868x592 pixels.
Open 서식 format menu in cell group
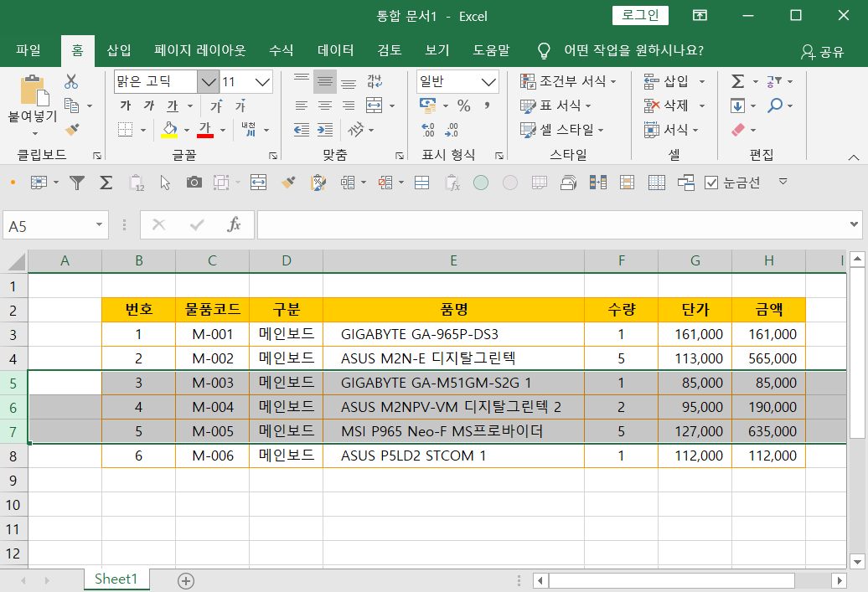[671, 130]
